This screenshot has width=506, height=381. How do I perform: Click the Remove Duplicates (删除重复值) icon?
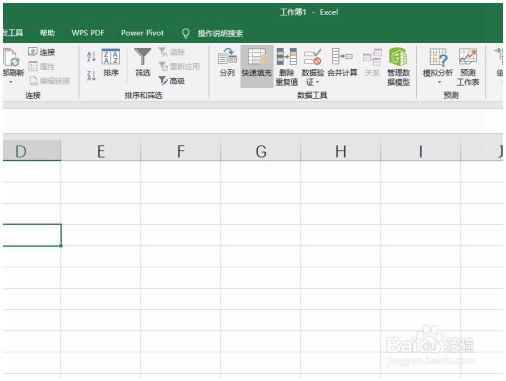click(286, 67)
